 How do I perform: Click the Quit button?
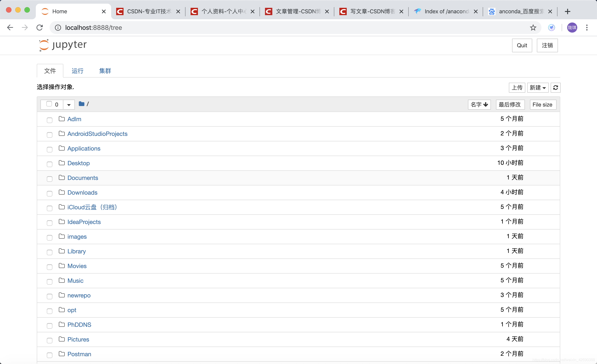point(522,45)
